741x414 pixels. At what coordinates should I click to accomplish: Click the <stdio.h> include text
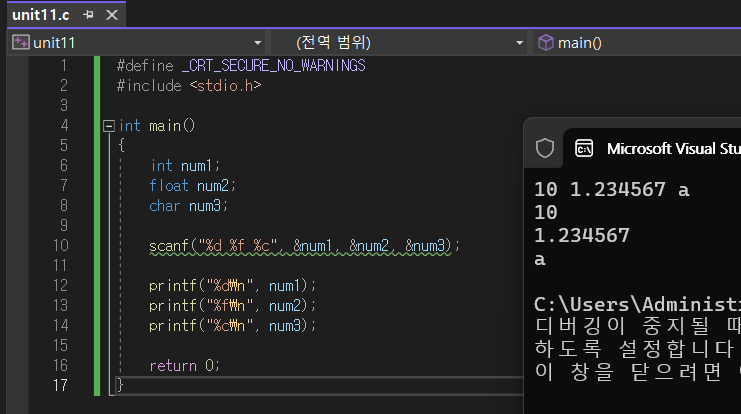click(225, 86)
